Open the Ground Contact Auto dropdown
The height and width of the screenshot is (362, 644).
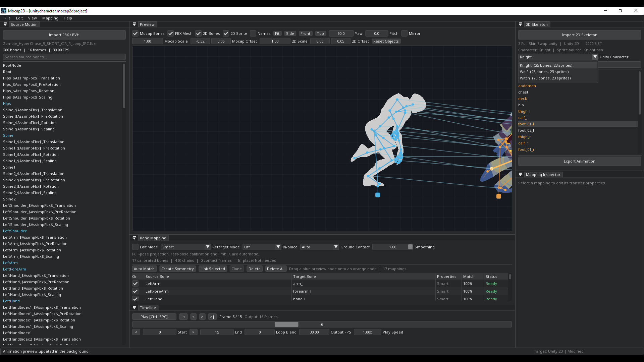click(319, 247)
